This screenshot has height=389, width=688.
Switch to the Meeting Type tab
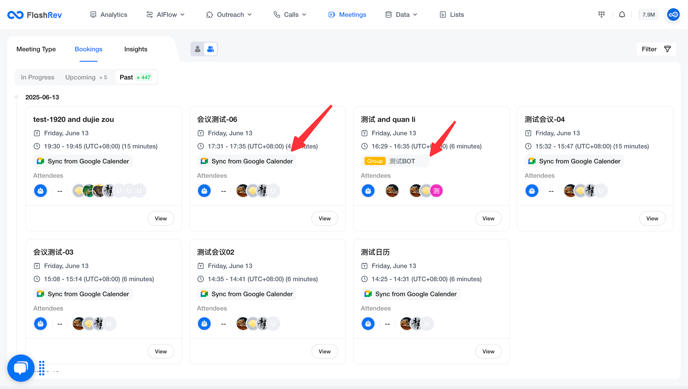(x=36, y=49)
